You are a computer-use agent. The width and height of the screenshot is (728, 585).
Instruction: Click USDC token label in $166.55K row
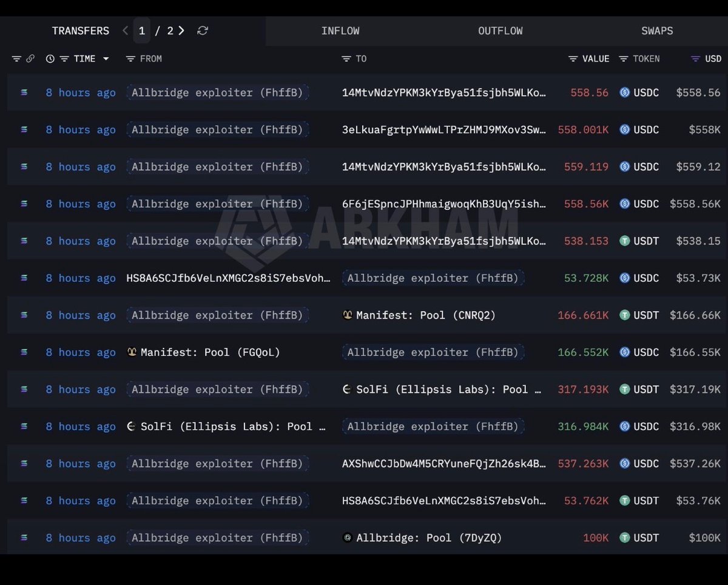click(647, 352)
